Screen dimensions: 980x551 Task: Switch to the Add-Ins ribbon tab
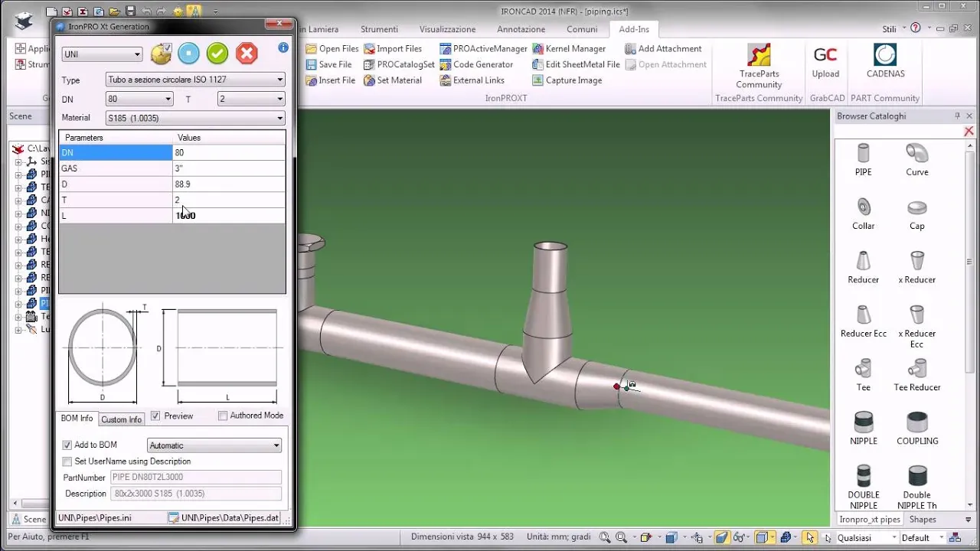tap(633, 29)
